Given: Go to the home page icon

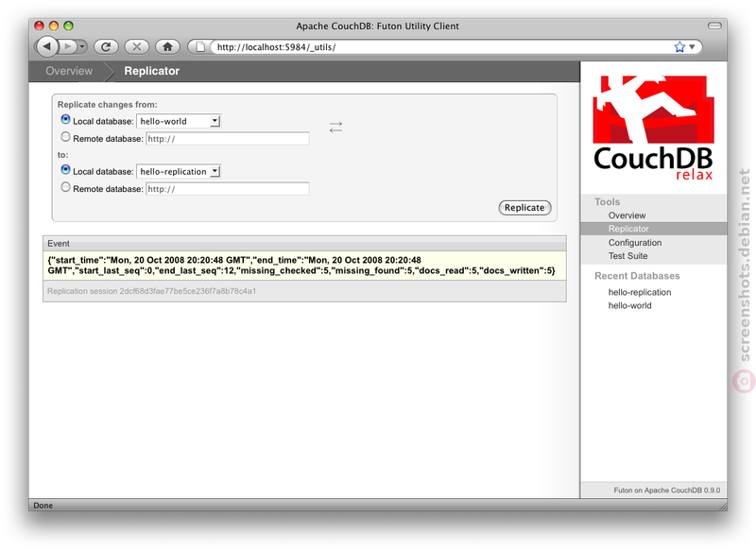Looking at the screenshot, I should [168, 46].
